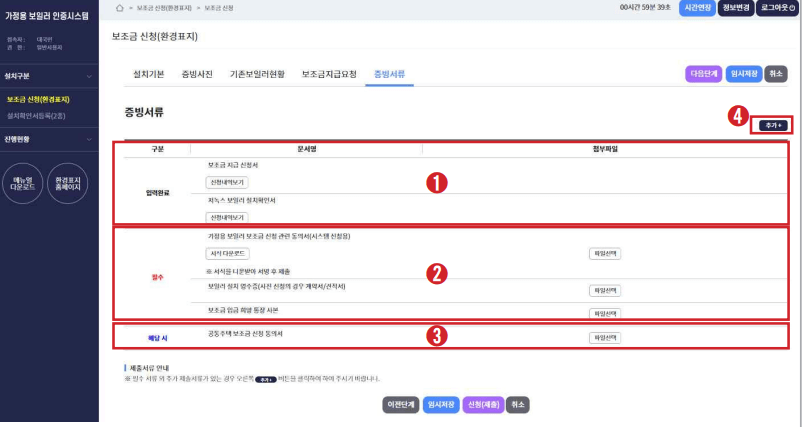The image size is (802, 427).
Task: Expand the 진행현황 sidebar section chevron
Action: coord(89,140)
